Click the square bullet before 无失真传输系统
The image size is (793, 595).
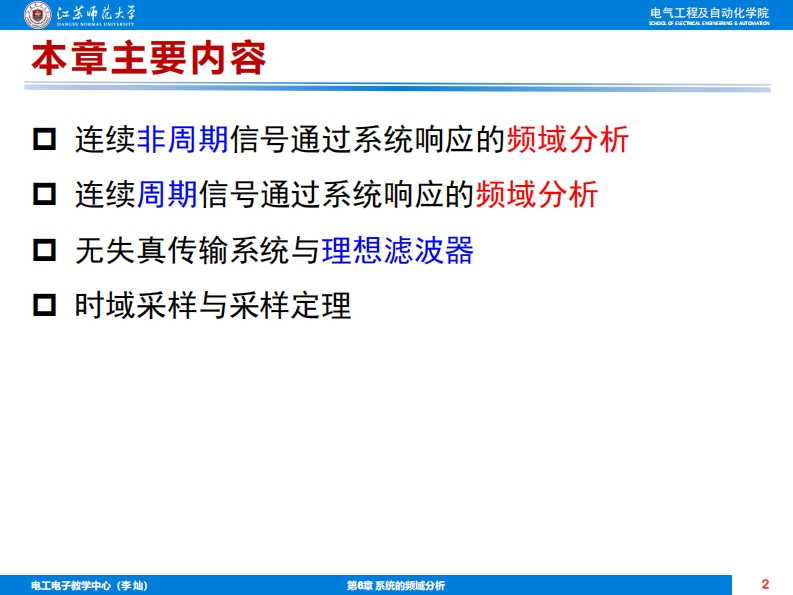45,250
